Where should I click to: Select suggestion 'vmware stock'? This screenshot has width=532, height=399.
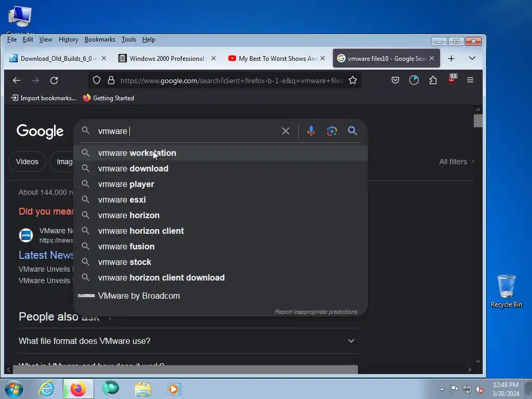pos(220,262)
